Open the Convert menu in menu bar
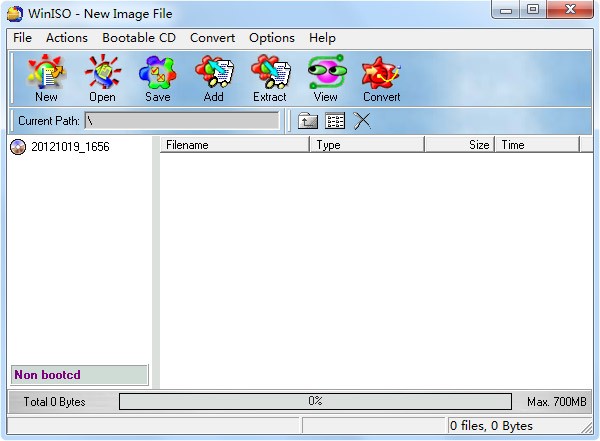Image resolution: width=600 pixels, height=441 pixels. coord(212,38)
